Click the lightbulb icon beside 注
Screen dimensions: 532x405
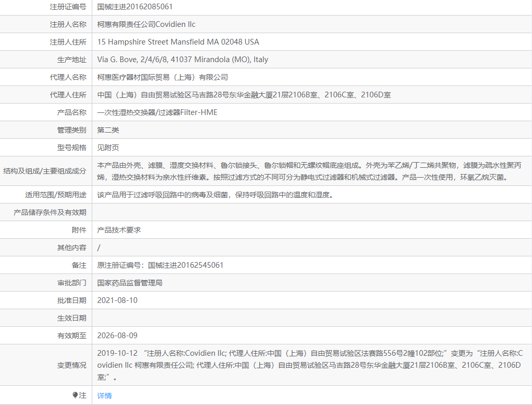(x=75, y=395)
